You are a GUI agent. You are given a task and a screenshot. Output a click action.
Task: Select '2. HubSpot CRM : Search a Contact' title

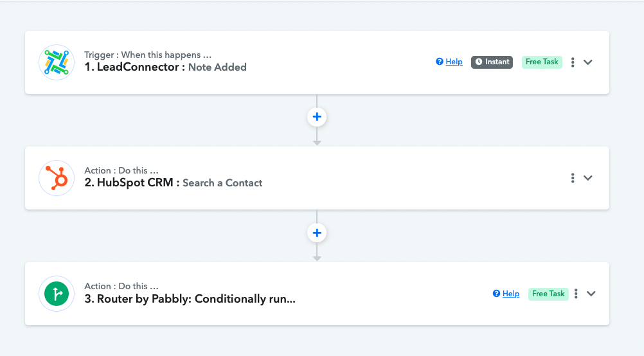click(174, 183)
